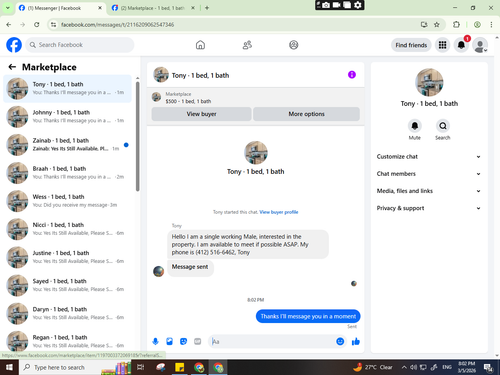
Task: Open unread chat from Zainab
Action: point(67,145)
